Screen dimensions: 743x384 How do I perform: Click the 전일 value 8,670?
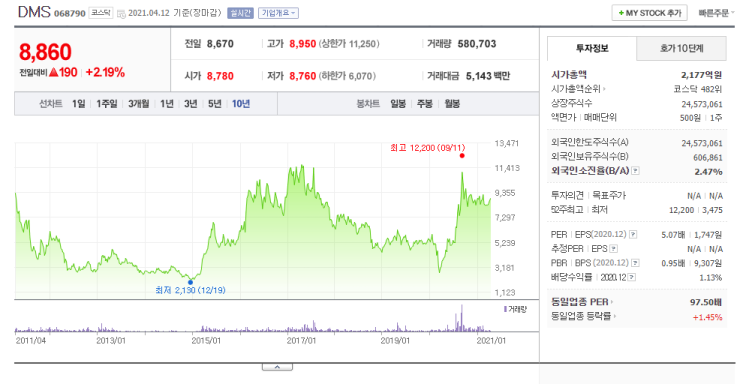[x=220, y=44]
